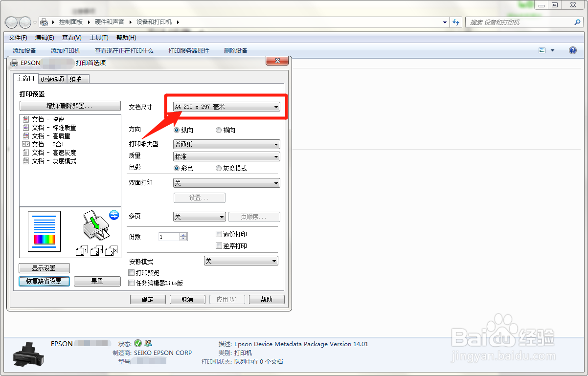Click the printer illustration with green arrow

95,226
